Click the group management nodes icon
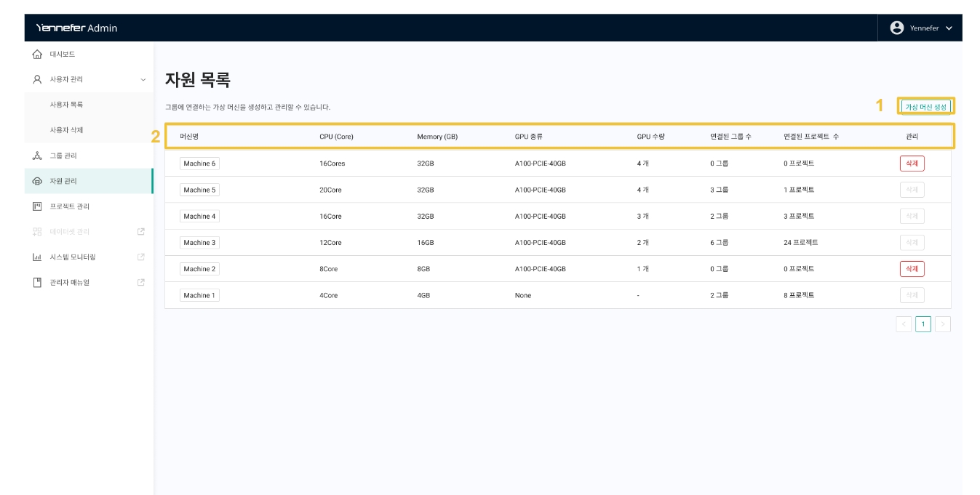Screen dimensions: 980x495 click(38, 156)
